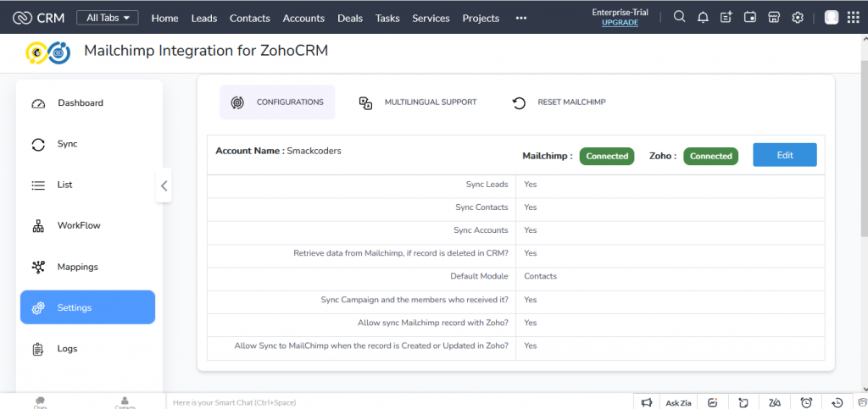Open search with the magnifier icon
868x409 pixels.
pos(679,17)
